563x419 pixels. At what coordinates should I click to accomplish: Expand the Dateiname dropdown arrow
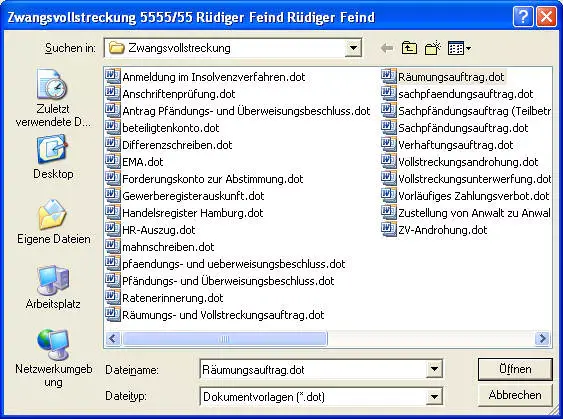[434, 369]
